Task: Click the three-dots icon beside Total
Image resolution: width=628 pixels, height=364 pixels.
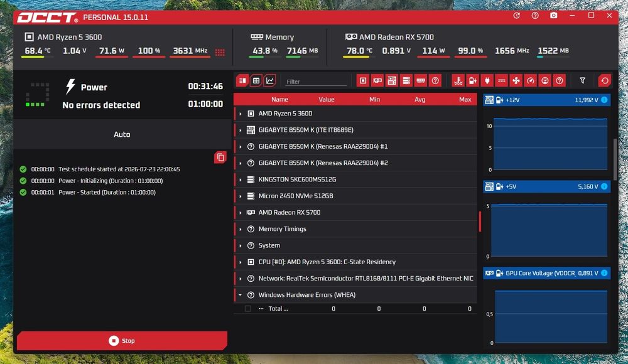Action: [261, 309]
